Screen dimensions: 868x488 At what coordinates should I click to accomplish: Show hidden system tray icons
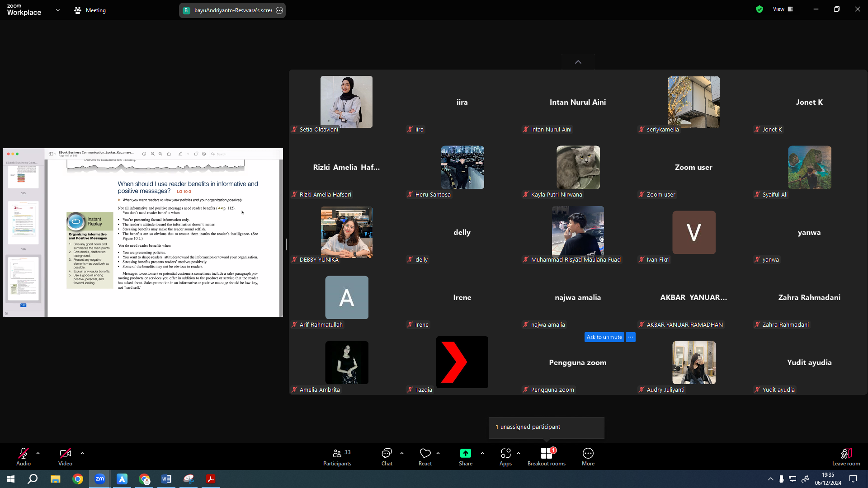(770, 479)
